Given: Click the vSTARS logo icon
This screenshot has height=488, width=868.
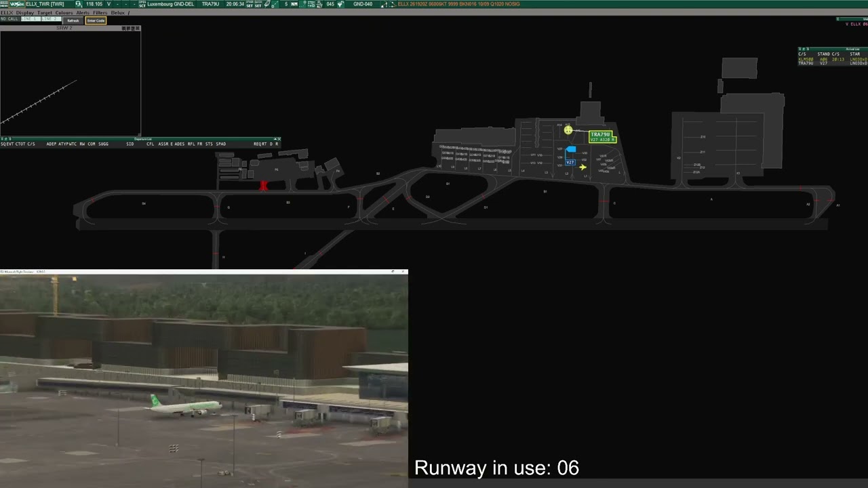Looking at the screenshot, I should (16, 4).
